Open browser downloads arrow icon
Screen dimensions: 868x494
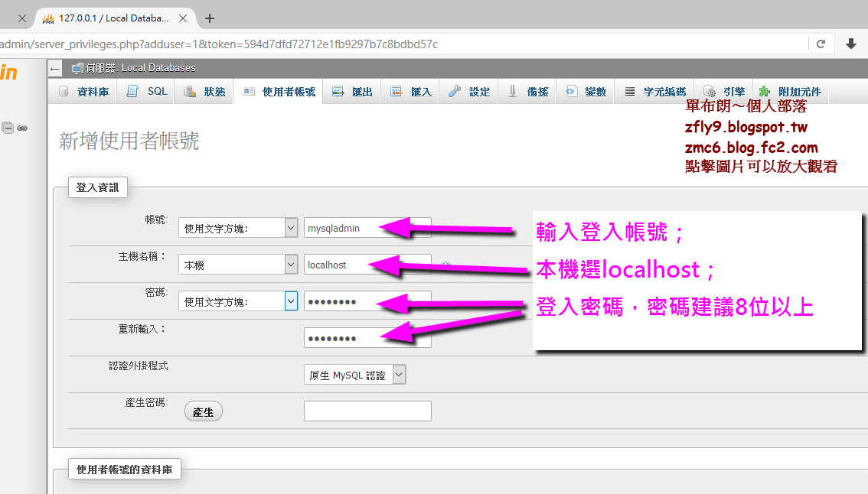(851, 44)
